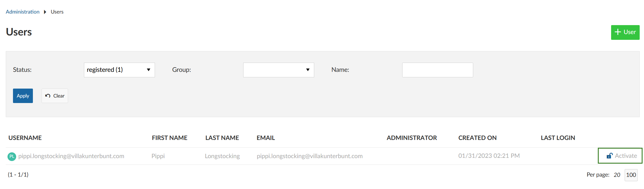644x189 pixels.
Task: Click the unlock icon to activate Pippi
Action: pos(609,156)
